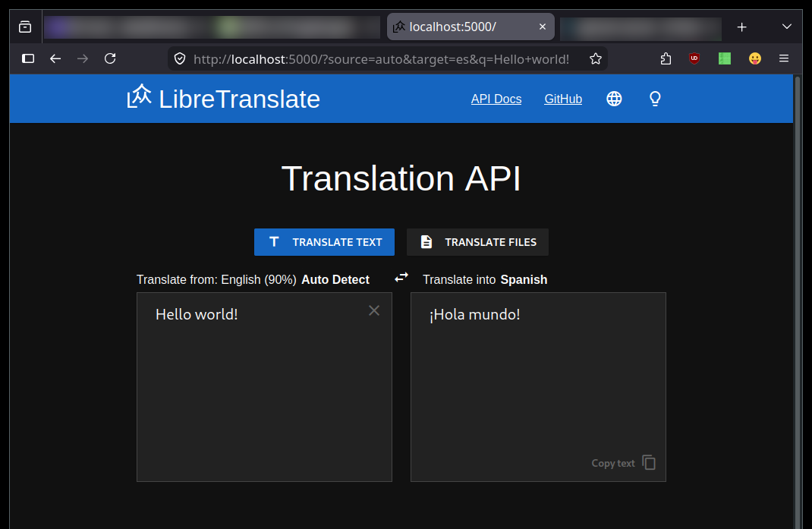
Task: Open the recent browsing view icon
Action: (25, 27)
